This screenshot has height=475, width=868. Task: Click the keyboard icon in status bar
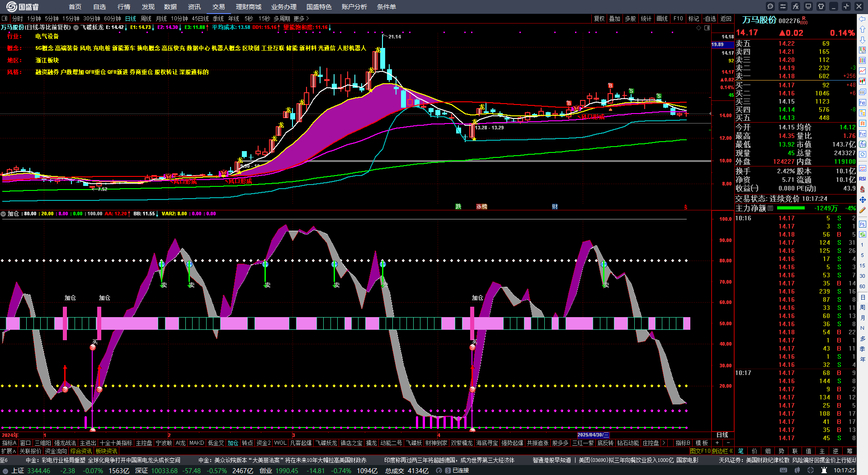coord(783,470)
